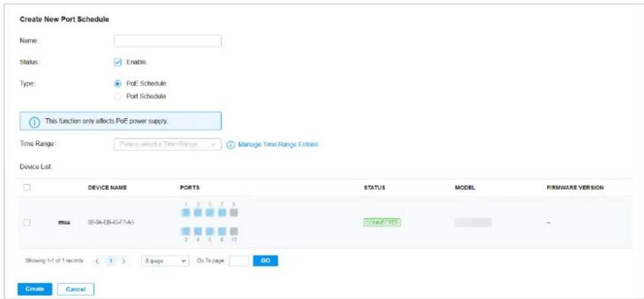Click the GO button
Viewport: 644px width, 299px height.
click(265, 261)
